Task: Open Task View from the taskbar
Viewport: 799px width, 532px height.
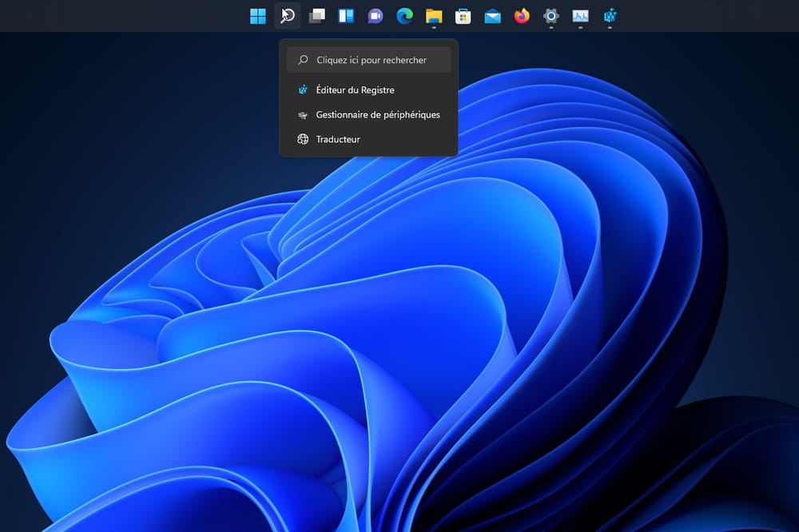Action: (x=317, y=16)
